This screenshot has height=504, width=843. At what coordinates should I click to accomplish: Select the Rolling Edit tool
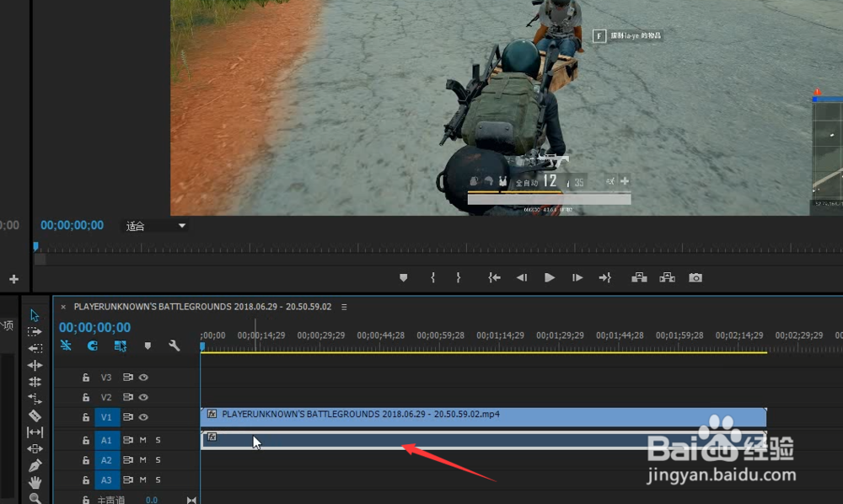point(35,382)
